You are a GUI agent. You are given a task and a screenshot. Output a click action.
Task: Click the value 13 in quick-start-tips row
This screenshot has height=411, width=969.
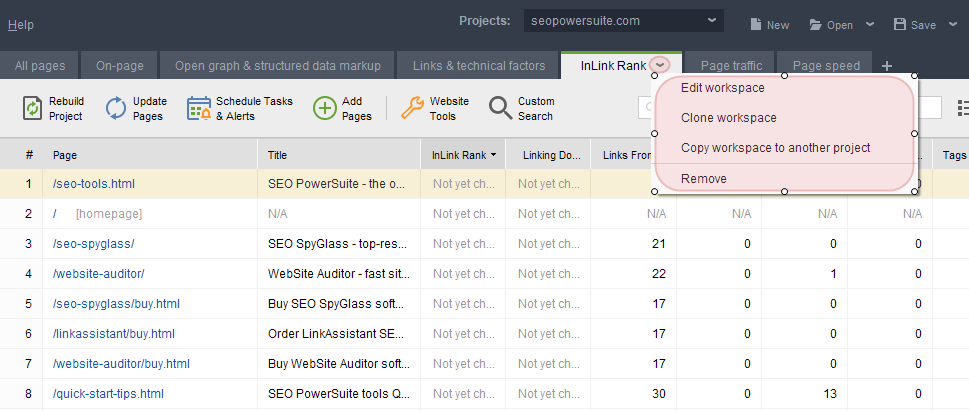coord(831,394)
